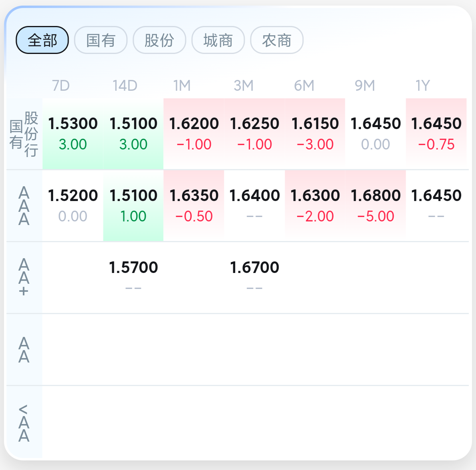Click the 1Y column header
Image resolution: width=476 pixels, height=470 pixels.
coord(422,86)
